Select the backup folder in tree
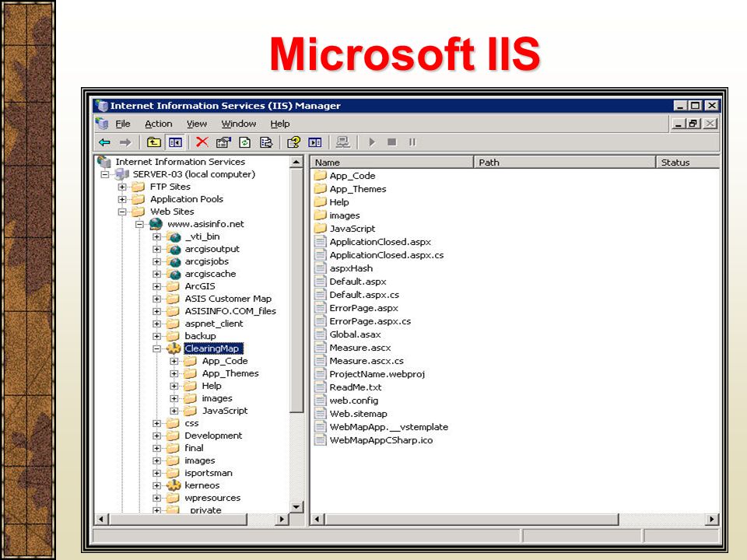747x560 pixels. pos(200,336)
